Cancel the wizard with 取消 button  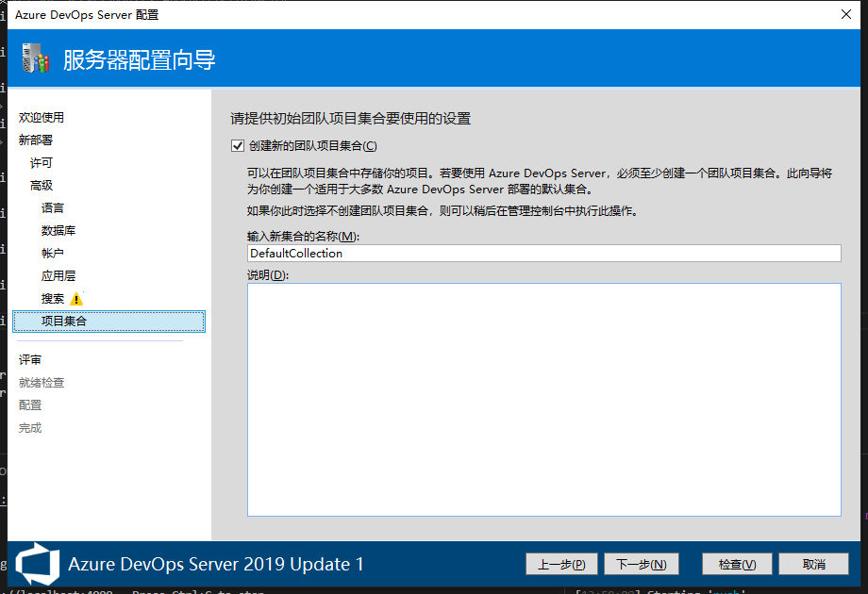point(814,564)
